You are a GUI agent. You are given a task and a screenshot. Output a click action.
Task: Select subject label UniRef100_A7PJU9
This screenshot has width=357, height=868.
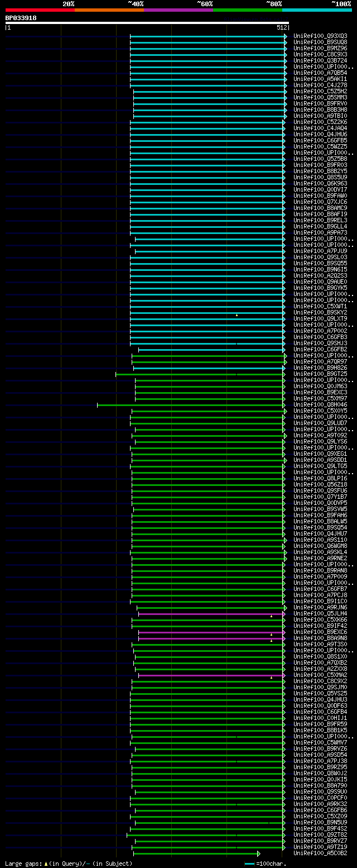320,251
